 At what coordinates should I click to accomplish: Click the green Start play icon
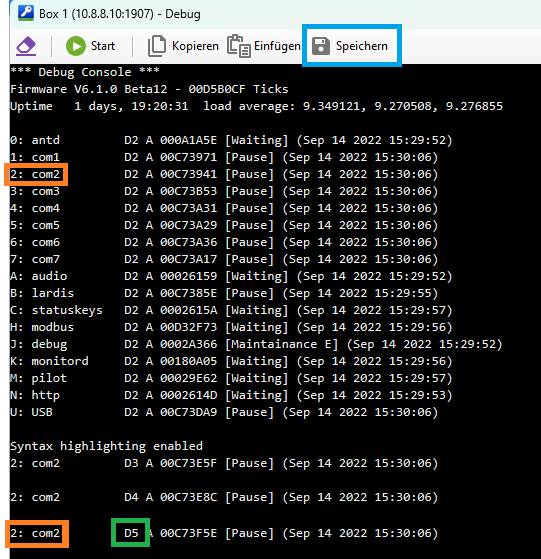(76, 46)
